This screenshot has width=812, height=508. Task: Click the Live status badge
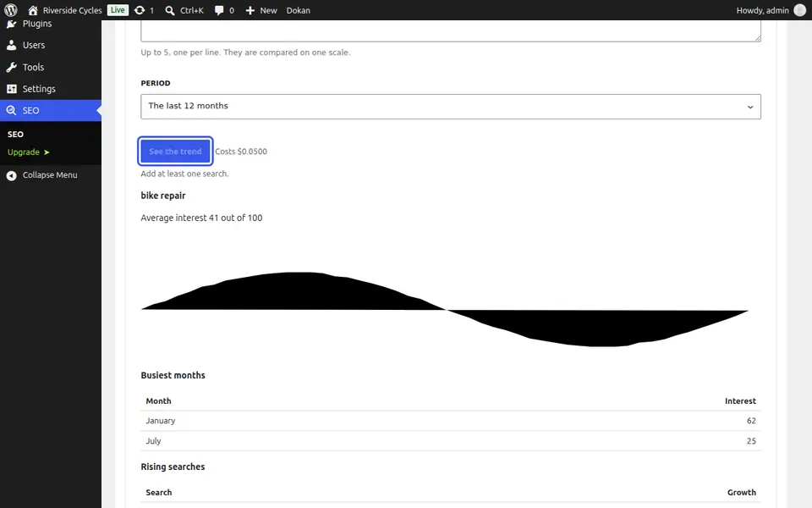click(118, 10)
